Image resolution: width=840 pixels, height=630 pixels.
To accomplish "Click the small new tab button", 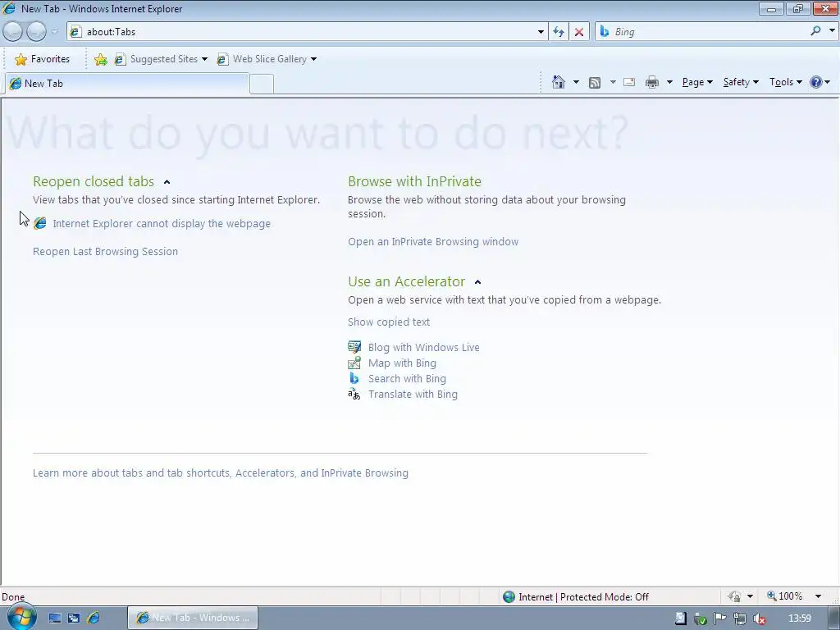I will coord(262,84).
